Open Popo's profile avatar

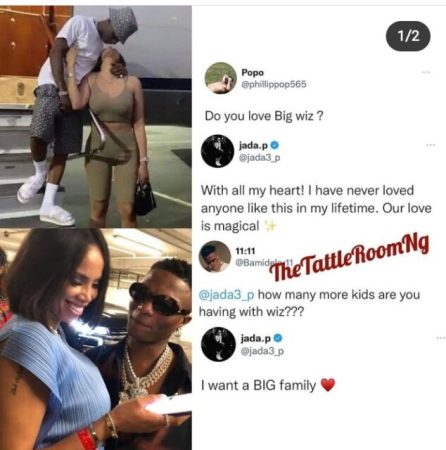[220, 78]
